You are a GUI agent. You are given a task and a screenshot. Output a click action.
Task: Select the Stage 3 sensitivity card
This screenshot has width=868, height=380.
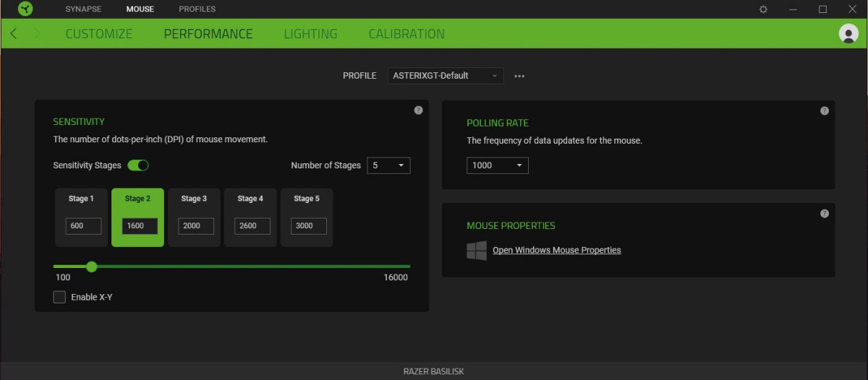click(194, 217)
